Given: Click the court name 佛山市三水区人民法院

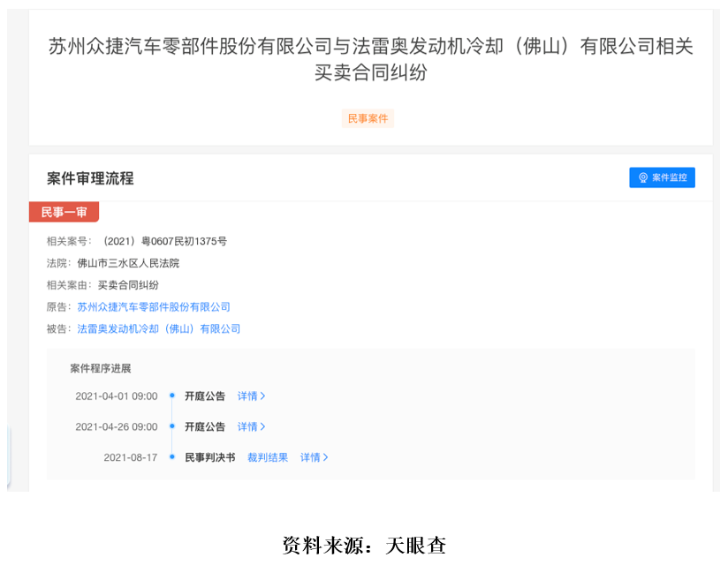Looking at the screenshot, I should click(x=128, y=263).
